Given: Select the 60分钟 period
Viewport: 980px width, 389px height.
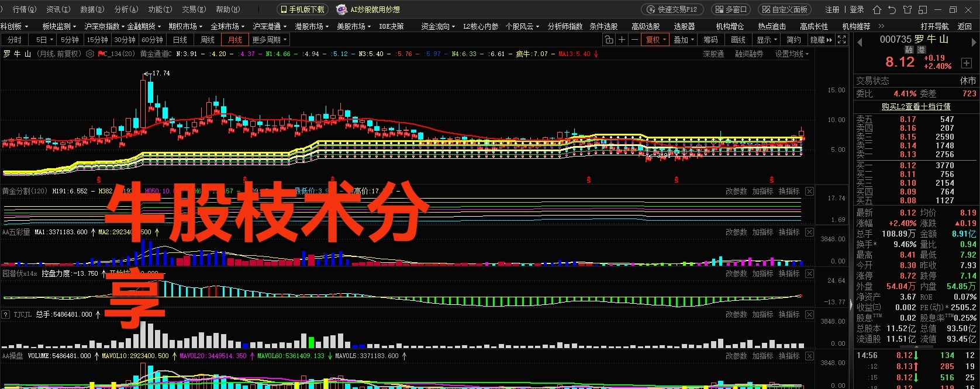Looking at the screenshot, I should click(152, 40).
